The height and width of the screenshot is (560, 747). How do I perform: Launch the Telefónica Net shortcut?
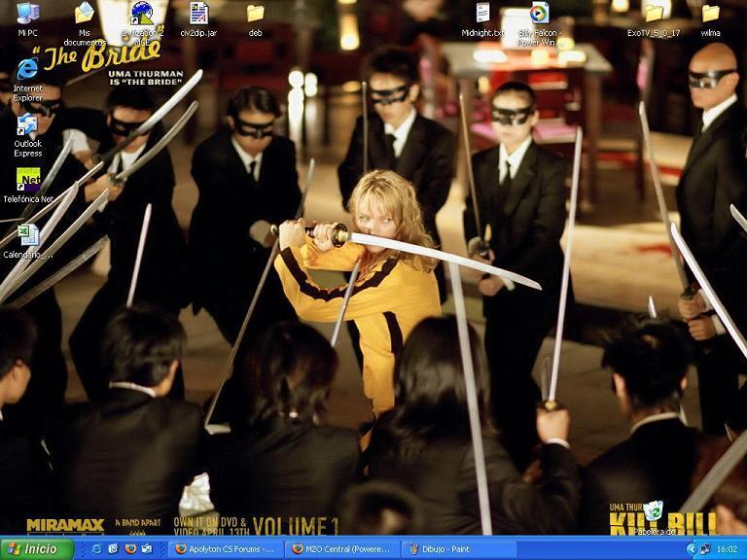[x=28, y=180]
